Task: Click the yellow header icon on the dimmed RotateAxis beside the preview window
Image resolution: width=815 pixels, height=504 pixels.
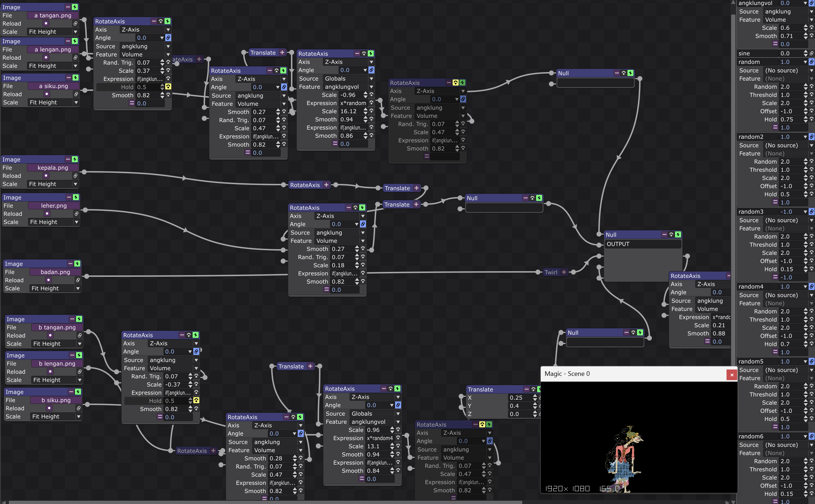Action: click(x=482, y=424)
